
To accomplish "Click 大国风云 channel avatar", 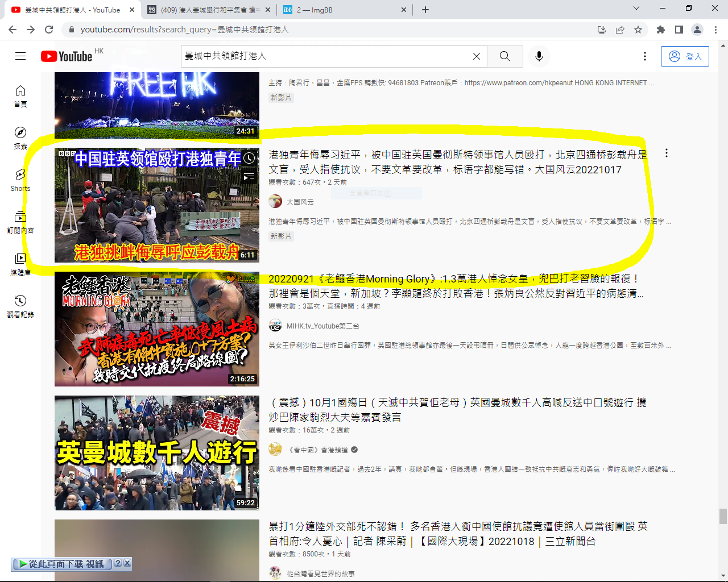I will coord(275,201).
